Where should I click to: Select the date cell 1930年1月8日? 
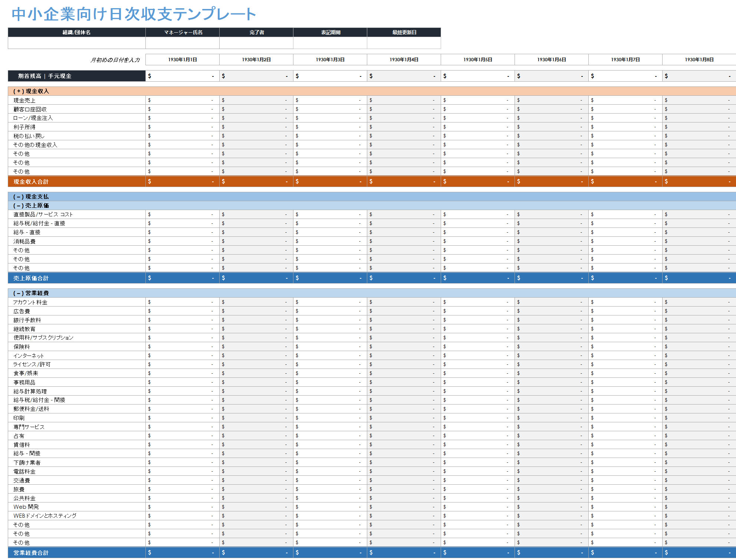[699, 59]
